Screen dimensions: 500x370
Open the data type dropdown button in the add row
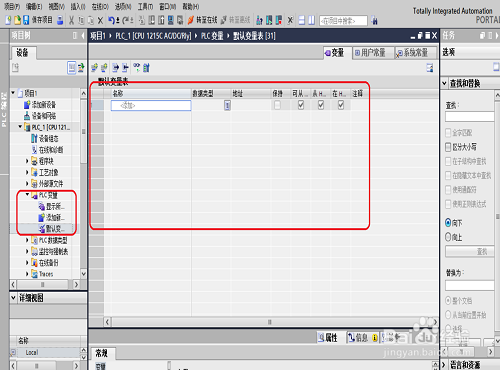(227, 106)
